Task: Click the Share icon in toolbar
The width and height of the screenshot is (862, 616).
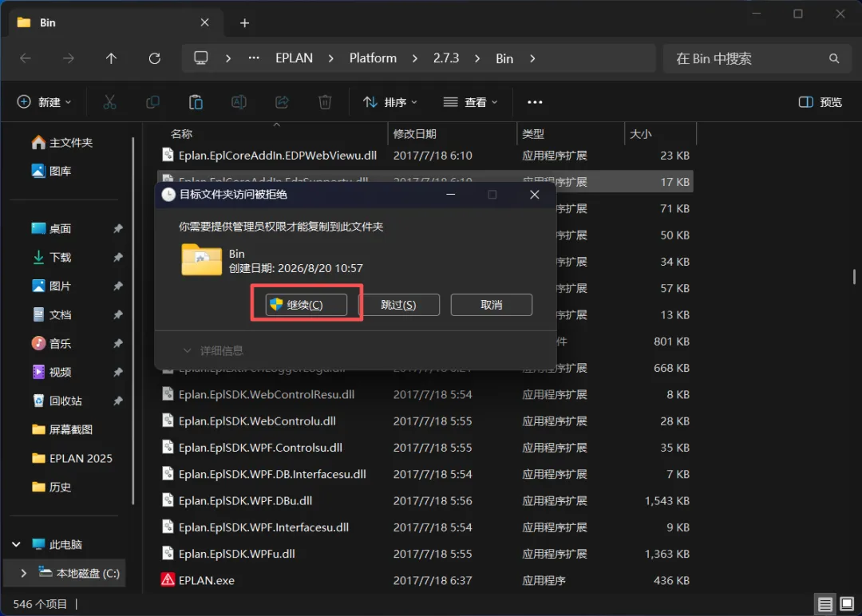Action: (282, 102)
